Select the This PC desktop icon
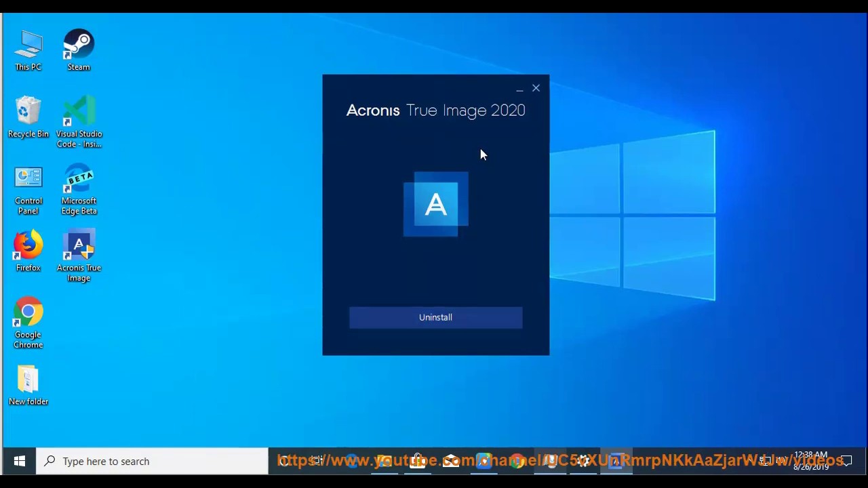 28,50
